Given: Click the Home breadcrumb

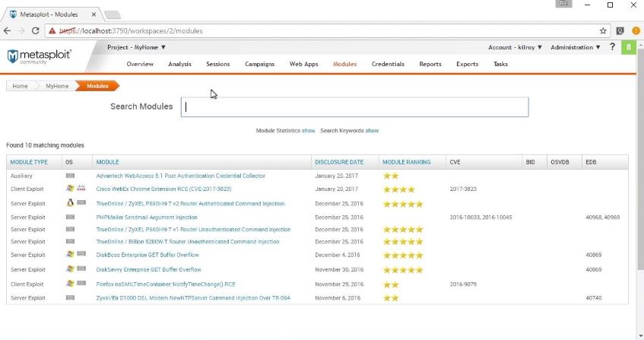Looking at the screenshot, I should pyautogui.click(x=20, y=86).
